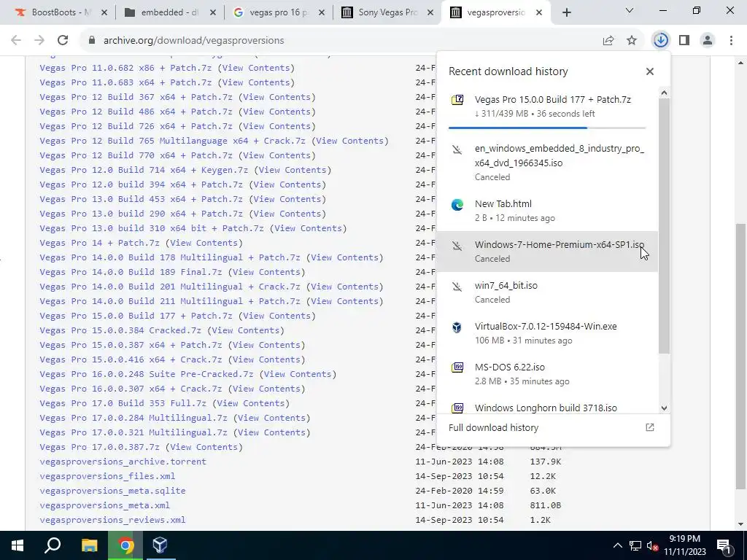Close the Recent download history popup
The height and width of the screenshot is (560, 747).
click(x=650, y=71)
